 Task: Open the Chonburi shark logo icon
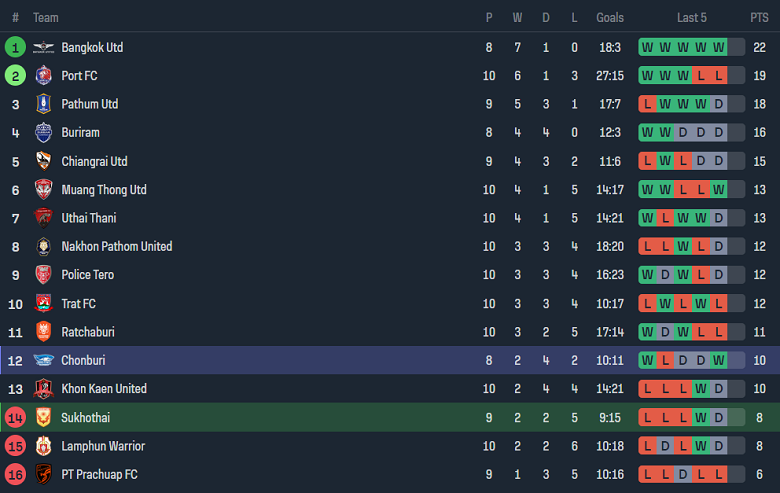[x=43, y=361]
